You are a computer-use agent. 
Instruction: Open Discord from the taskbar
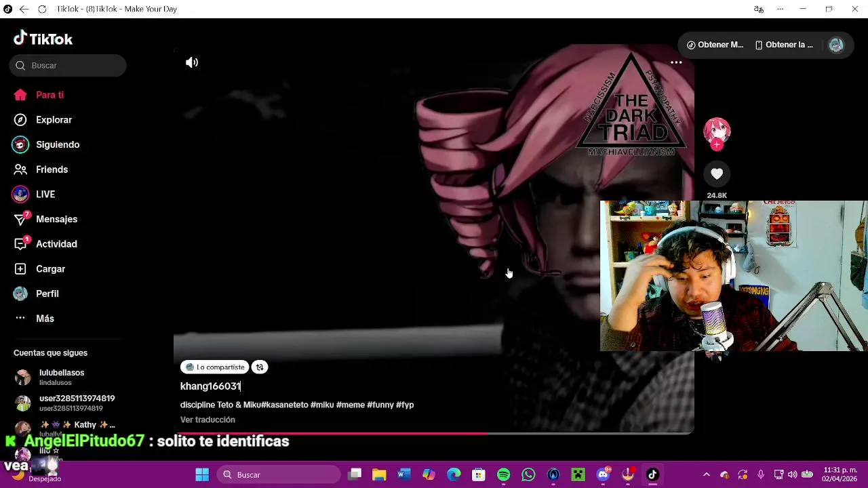tap(603, 474)
